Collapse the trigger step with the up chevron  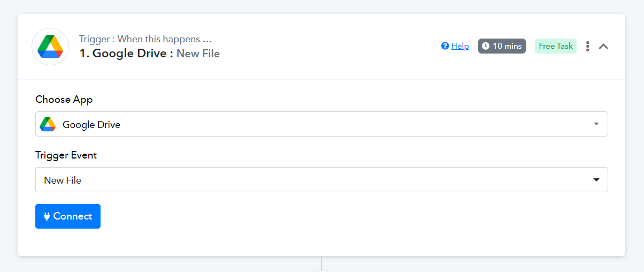point(603,47)
